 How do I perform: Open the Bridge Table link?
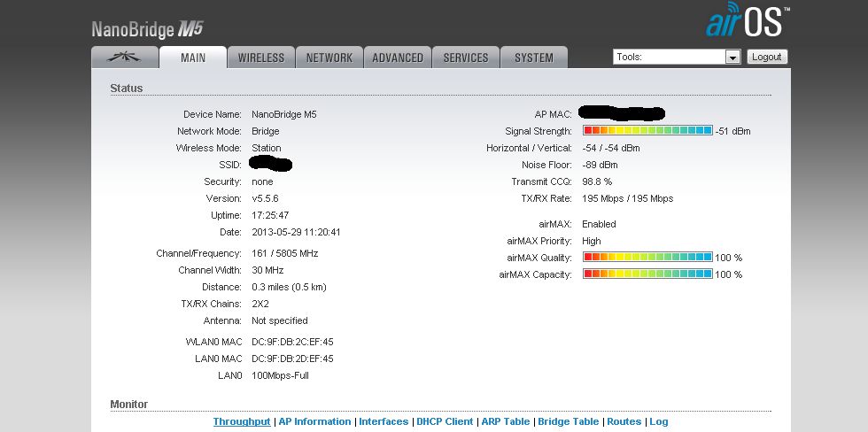tap(569, 421)
